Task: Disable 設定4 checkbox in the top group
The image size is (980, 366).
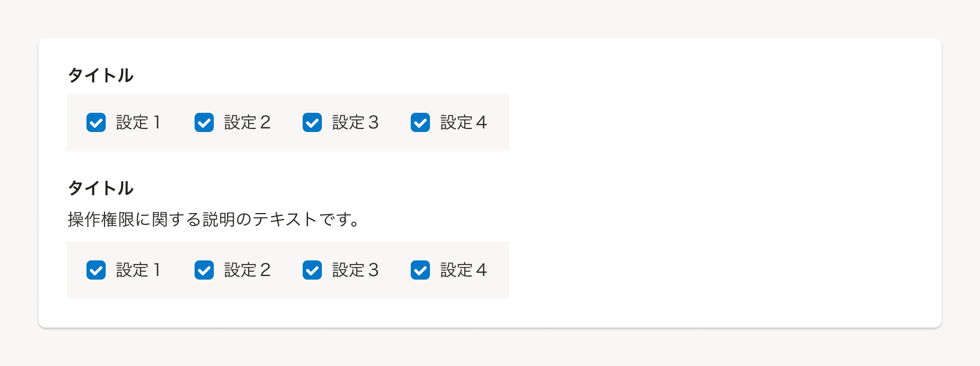Action: click(x=420, y=122)
